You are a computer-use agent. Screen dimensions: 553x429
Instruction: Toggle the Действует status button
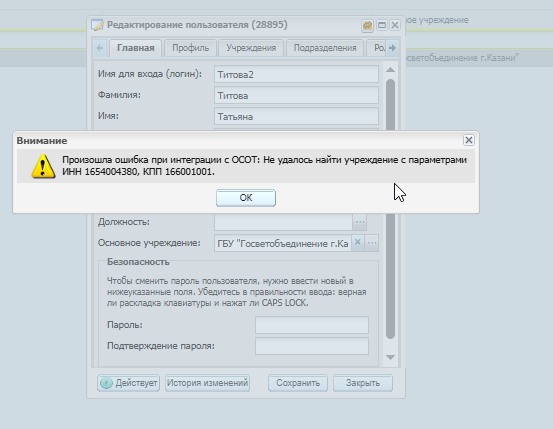128,383
